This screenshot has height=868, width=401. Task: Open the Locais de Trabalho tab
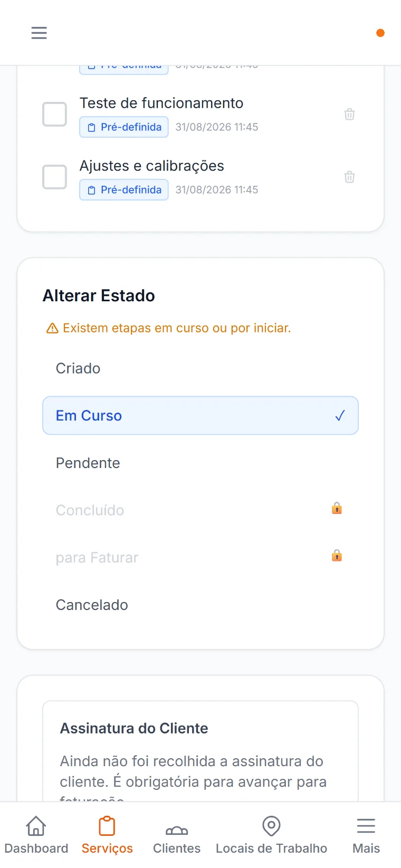pyautogui.click(x=271, y=835)
